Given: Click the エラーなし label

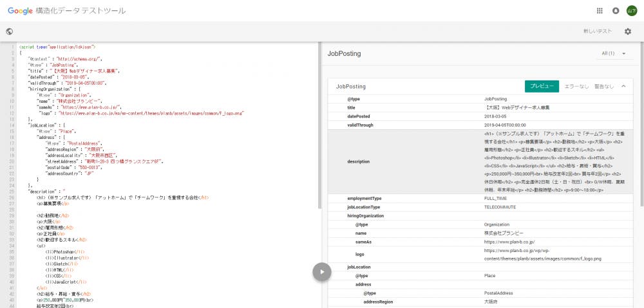Looking at the screenshot, I should (x=576, y=86).
